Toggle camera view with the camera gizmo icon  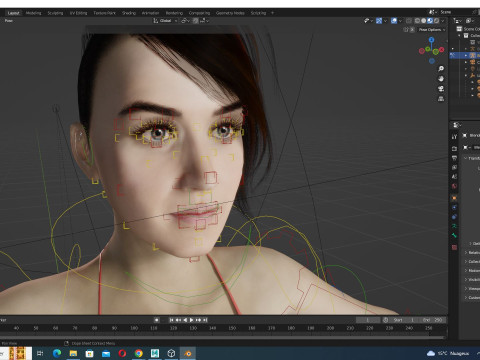(x=441, y=89)
